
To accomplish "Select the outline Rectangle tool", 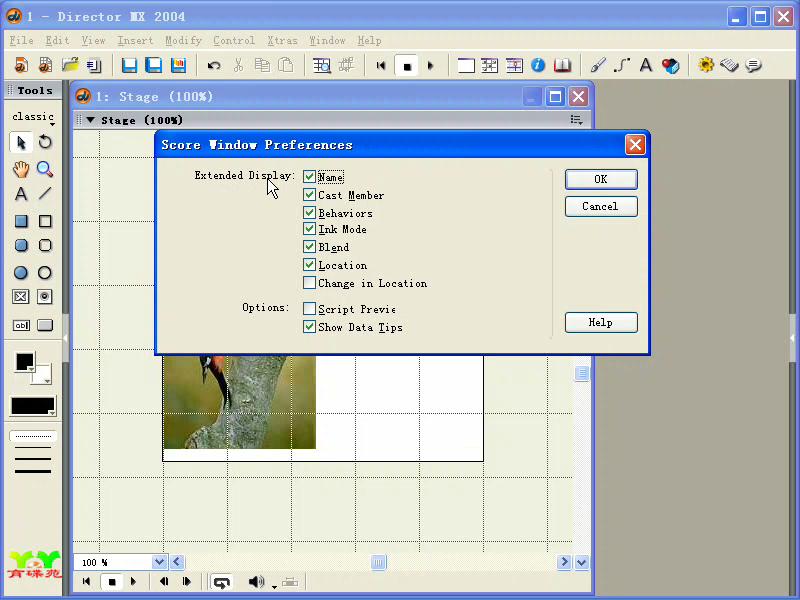I will pyautogui.click(x=45, y=221).
